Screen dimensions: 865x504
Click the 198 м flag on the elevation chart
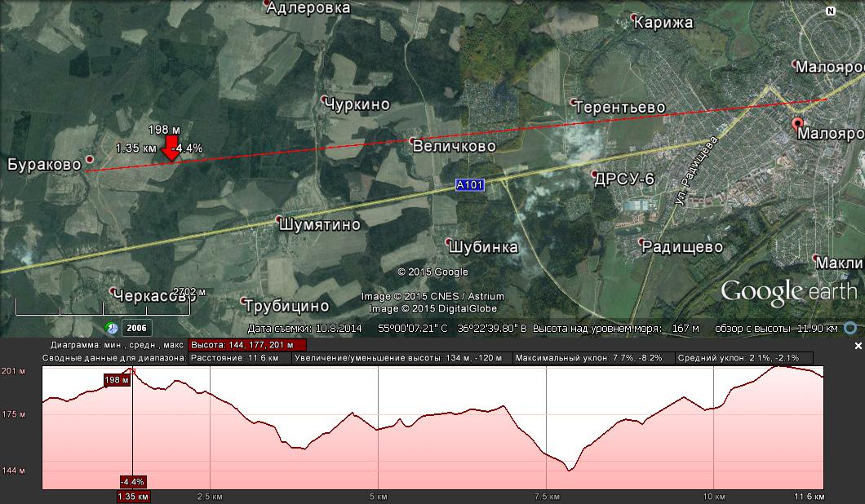pos(117,380)
